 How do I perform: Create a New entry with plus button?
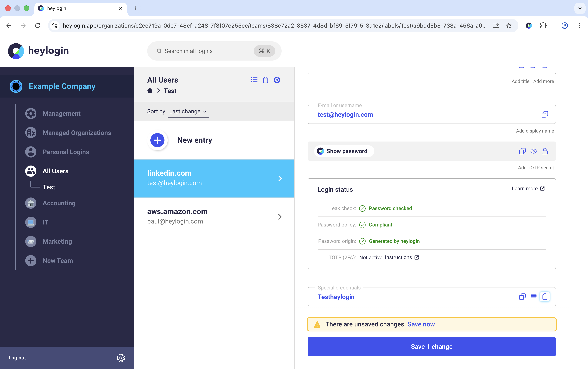coord(157,140)
